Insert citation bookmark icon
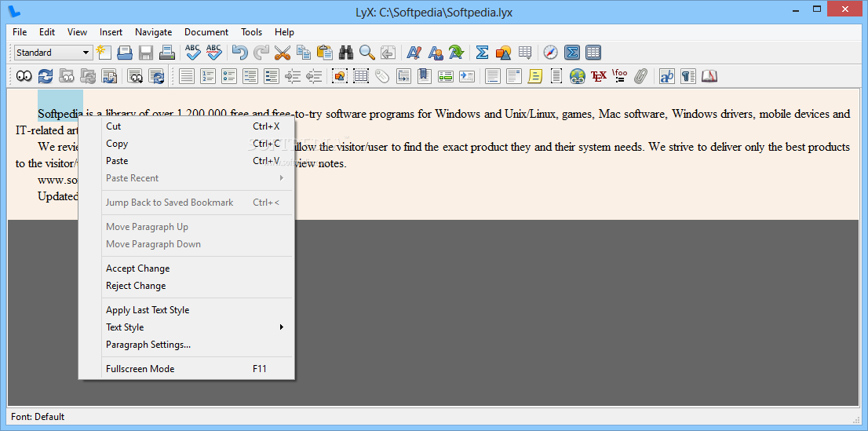The image size is (868, 431). point(425,76)
